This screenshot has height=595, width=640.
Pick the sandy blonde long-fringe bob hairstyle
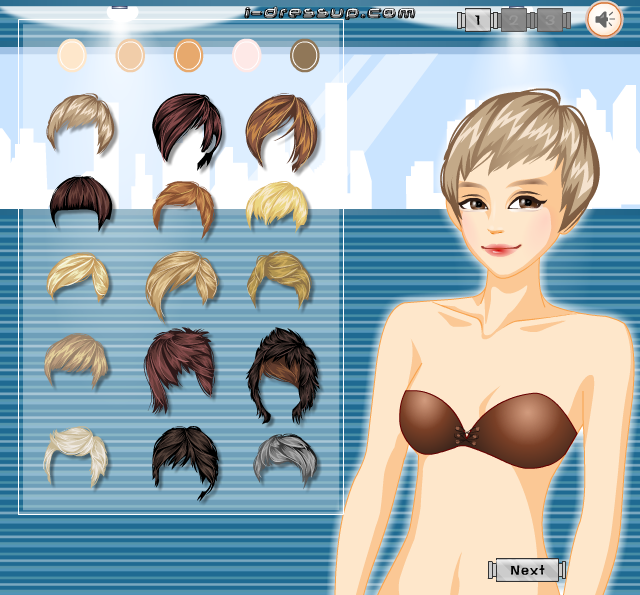tap(182, 284)
